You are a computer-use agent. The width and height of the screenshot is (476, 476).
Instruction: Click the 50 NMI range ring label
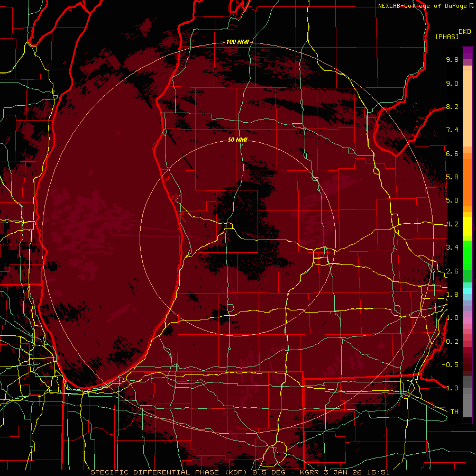pos(237,140)
